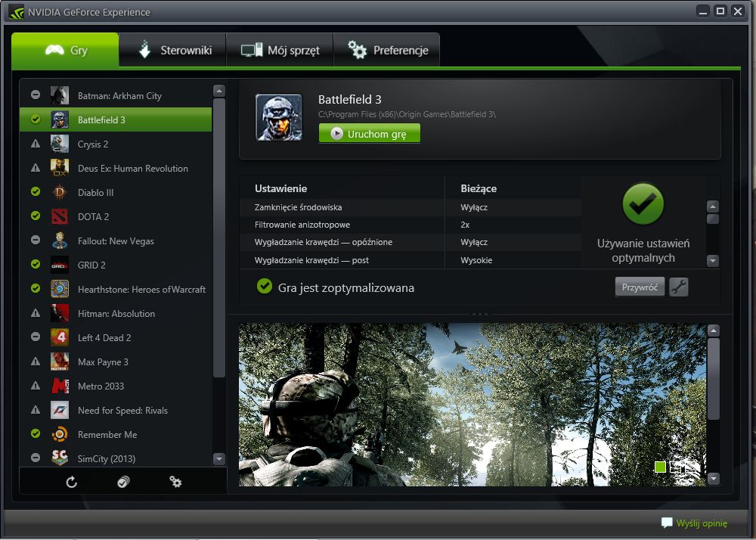Viewport: 756px width, 540px height.
Task: Open the Mój sprzęt tab
Action: tap(280, 50)
